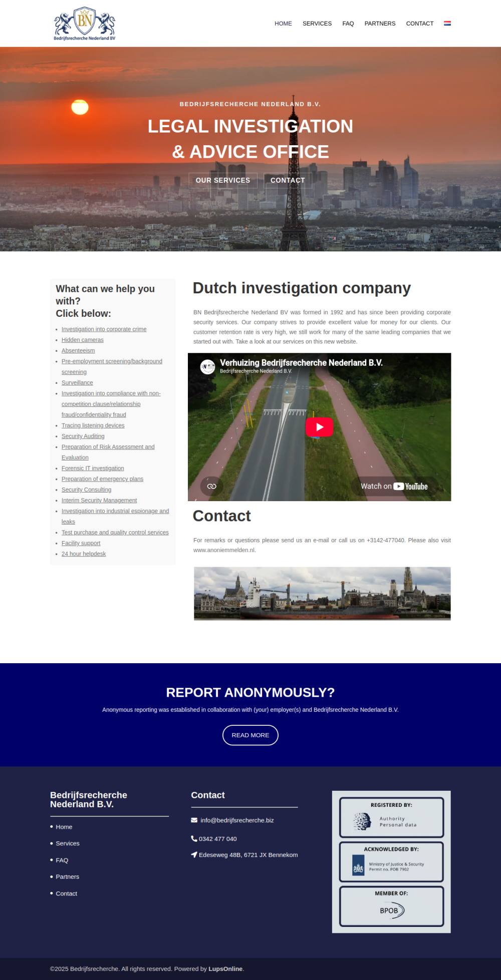Click CONTACT hero button
This screenshot has width=501, height=980.
coord(288,180)
